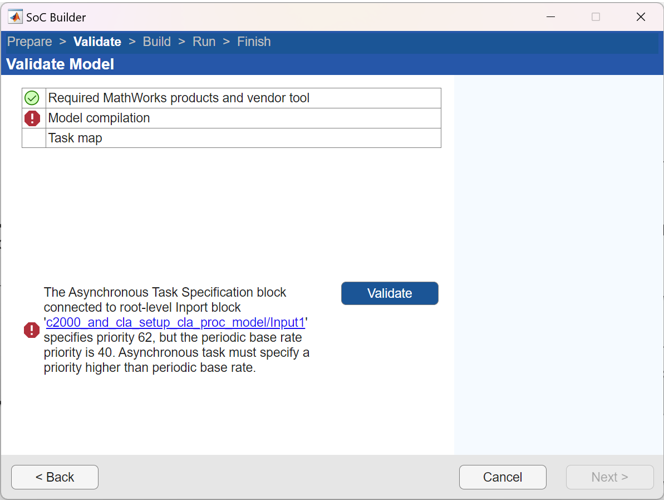Cancel the SoC Builder wizard
666x502 pixels.
click(502, 477)
